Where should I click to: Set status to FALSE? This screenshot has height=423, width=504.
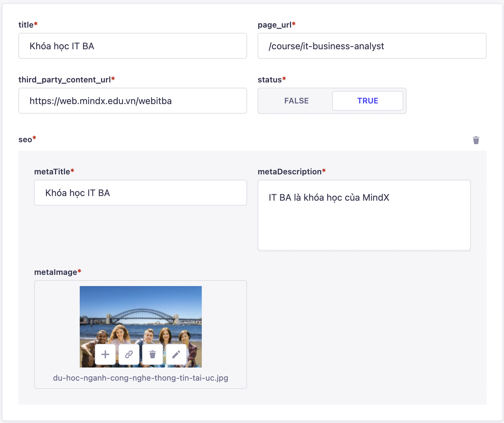tap(296, 101)
